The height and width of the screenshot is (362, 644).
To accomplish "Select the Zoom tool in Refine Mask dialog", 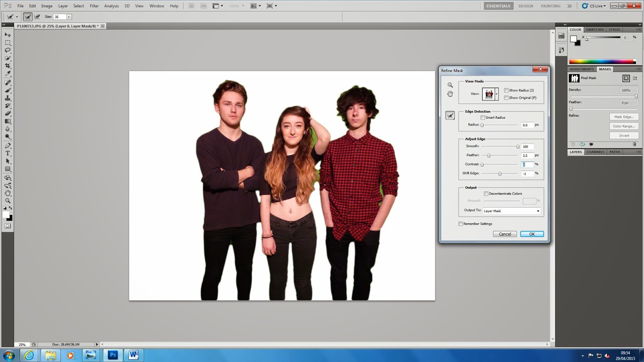I will click(x=450, y=85).
